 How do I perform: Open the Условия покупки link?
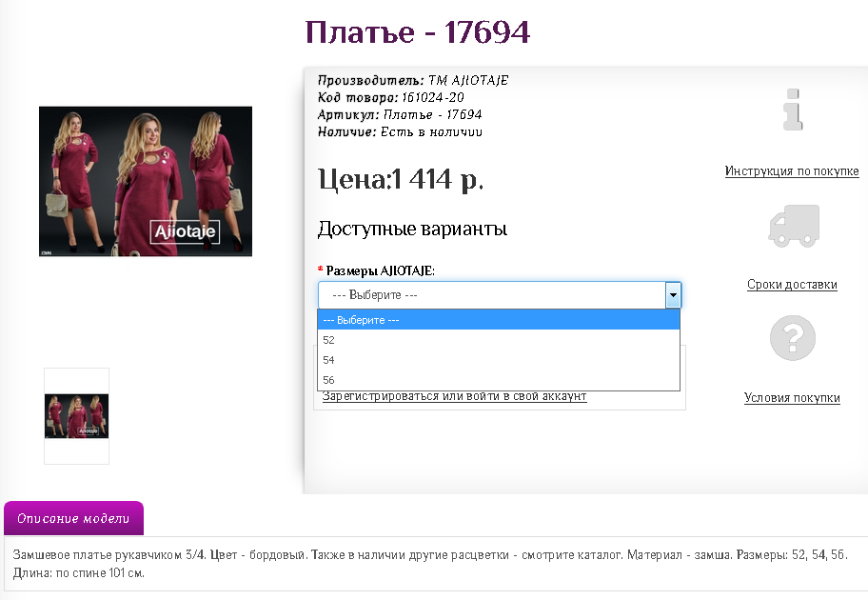pos(792,398)
